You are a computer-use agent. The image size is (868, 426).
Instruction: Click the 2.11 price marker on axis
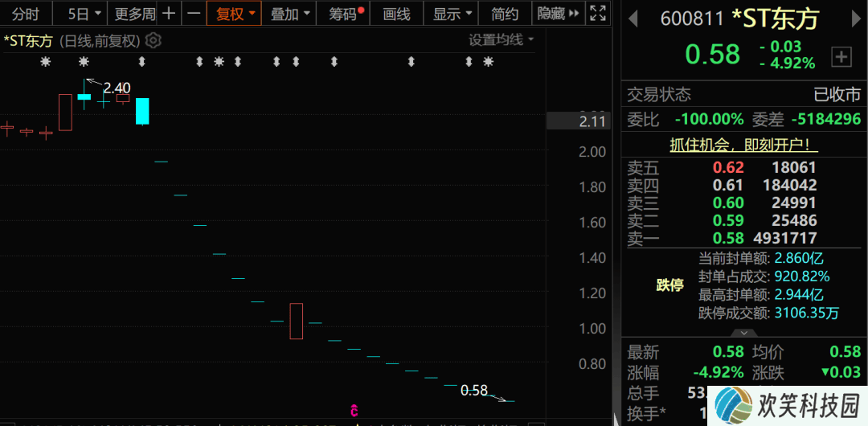coord(579,121)
